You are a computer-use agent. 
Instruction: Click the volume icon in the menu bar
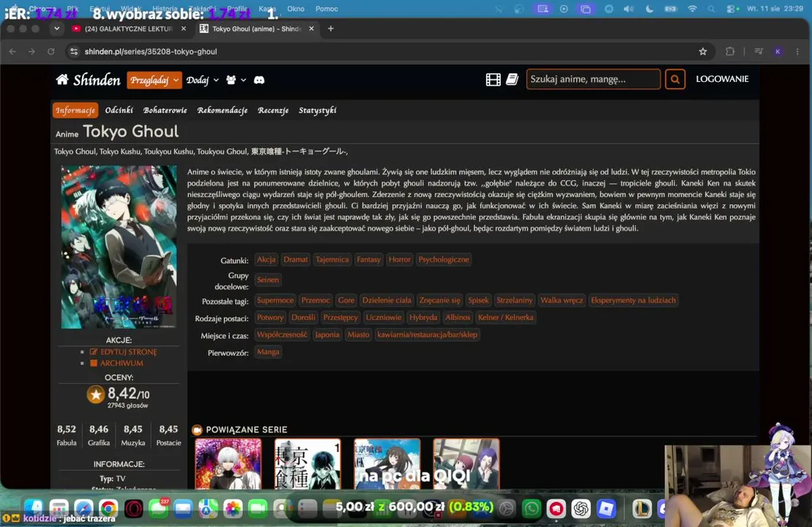[x=629, y=9]
